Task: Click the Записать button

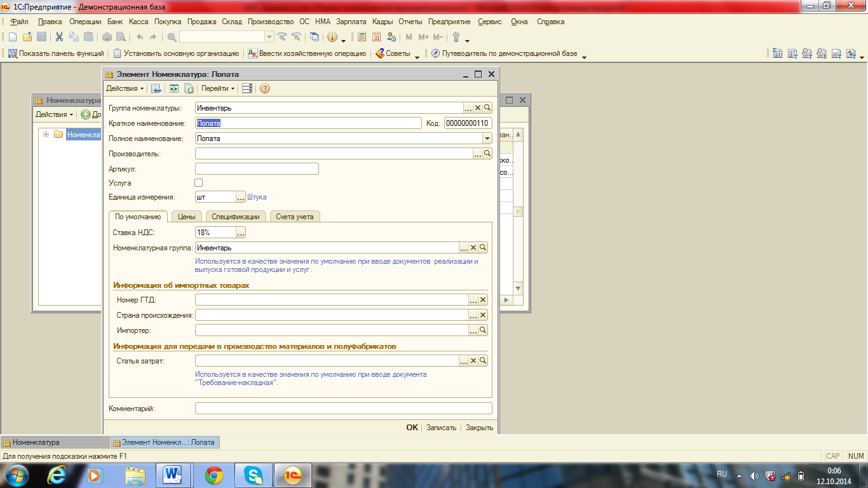Action: 441,428
